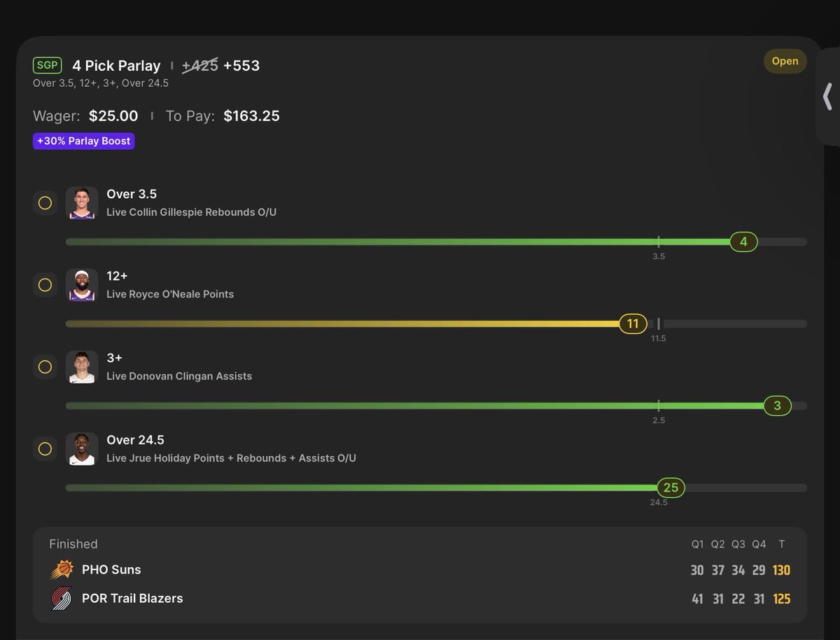Select the Collin Gillespie leg status circle
This screenshot has height=640, width=840.
point(45,203)
